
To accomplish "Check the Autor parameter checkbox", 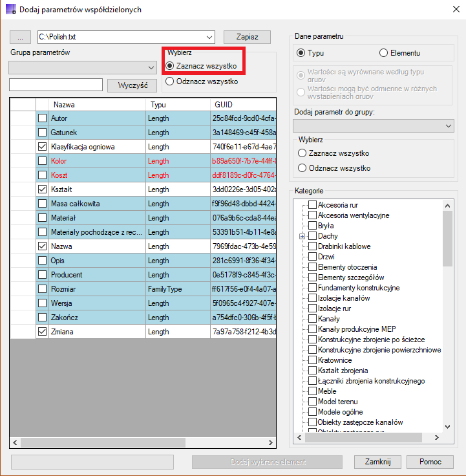I will pos(42,118).
